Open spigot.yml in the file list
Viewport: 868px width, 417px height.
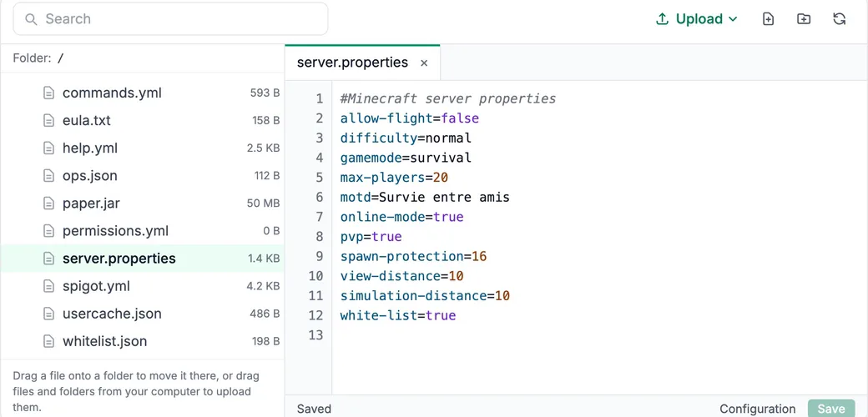click(142, 287)
